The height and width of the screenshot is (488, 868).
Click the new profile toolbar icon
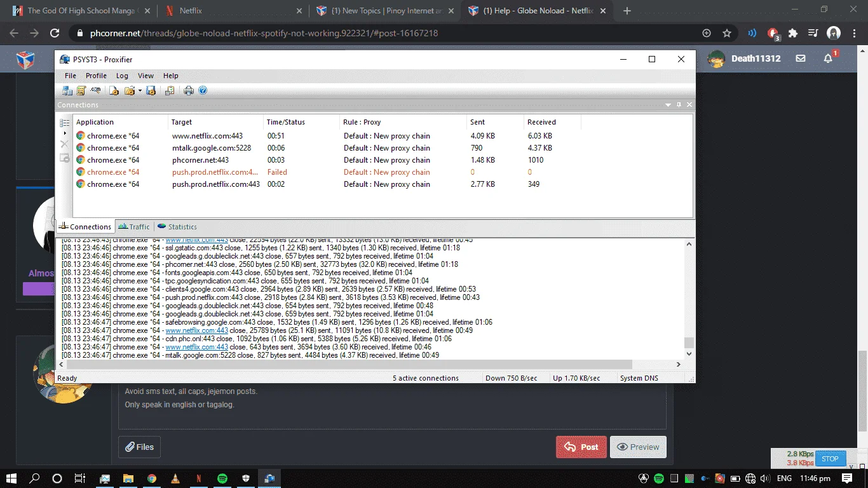pyautogui.click(x=114, y=91)
